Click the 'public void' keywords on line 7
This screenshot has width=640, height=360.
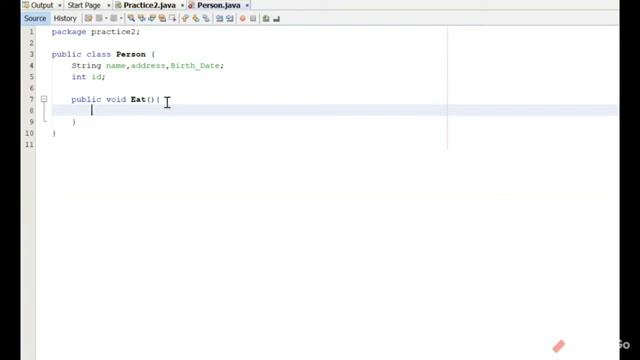98,100
